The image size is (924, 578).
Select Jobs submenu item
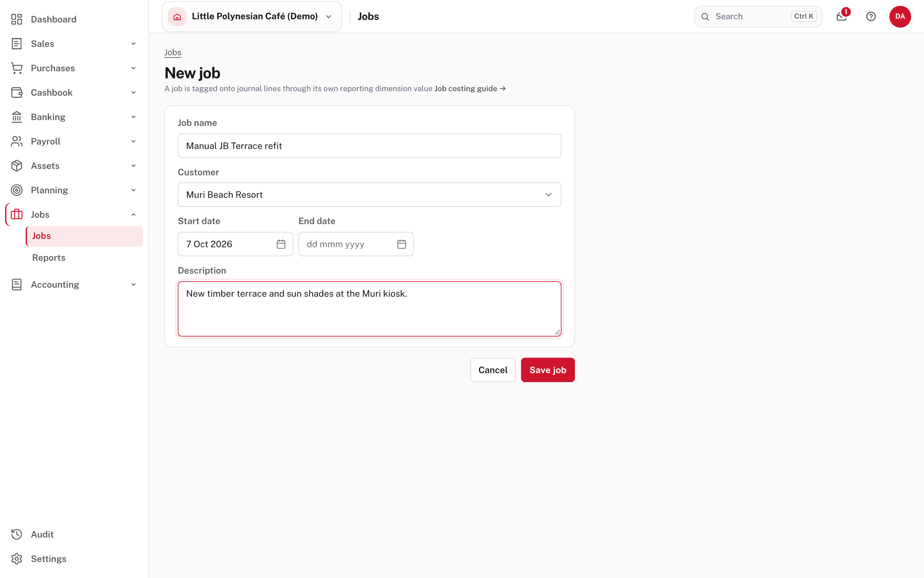(84, 236)
